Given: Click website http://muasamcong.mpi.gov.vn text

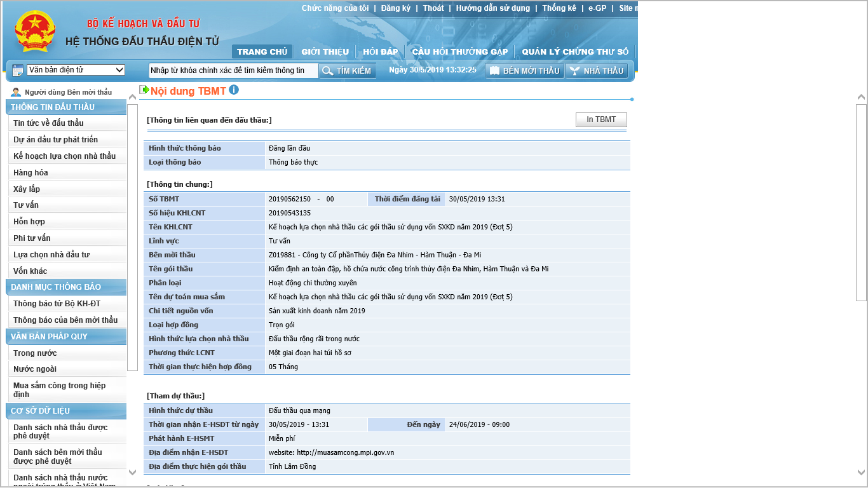Looking at the screenshot, I should tap(332, 452).
